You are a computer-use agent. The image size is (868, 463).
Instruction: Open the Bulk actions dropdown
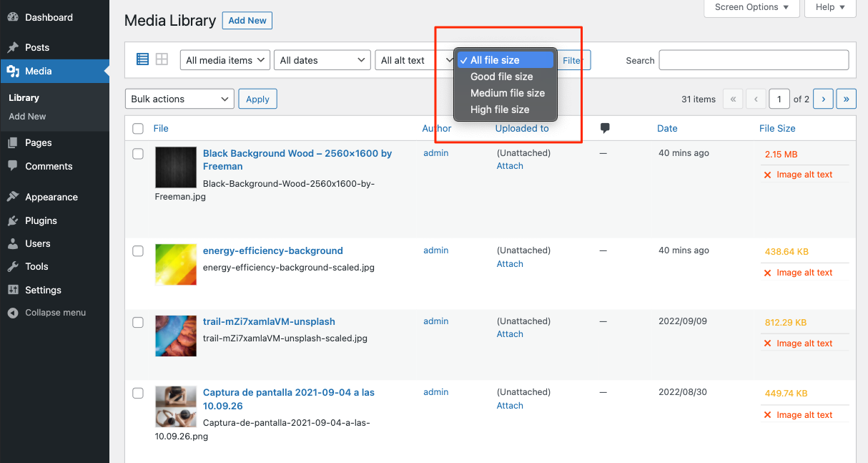[x=179, y=99]
